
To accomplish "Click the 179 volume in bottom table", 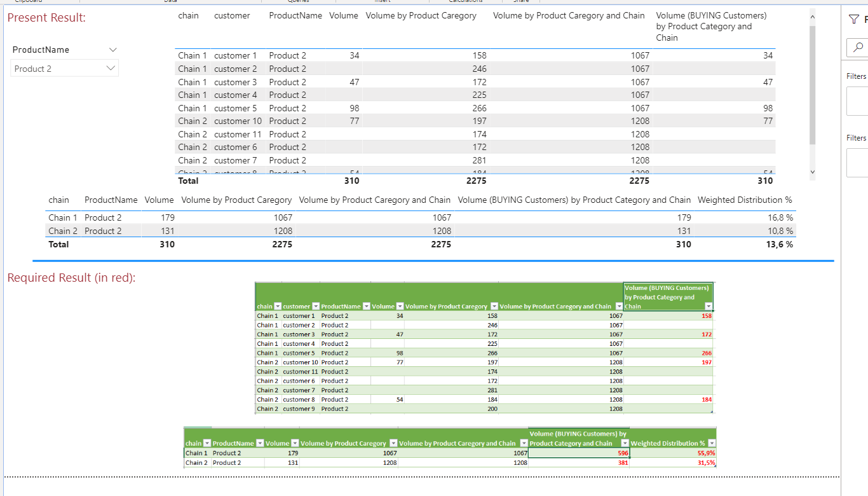I will pyautogui.click(x=167, y=217).
